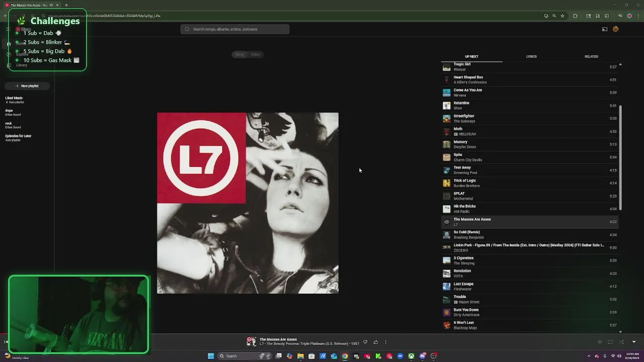This screenshot has width=644, height=362.
Task: Mute the browser tab via speaker icon
Action: click(x=51, y=5)
